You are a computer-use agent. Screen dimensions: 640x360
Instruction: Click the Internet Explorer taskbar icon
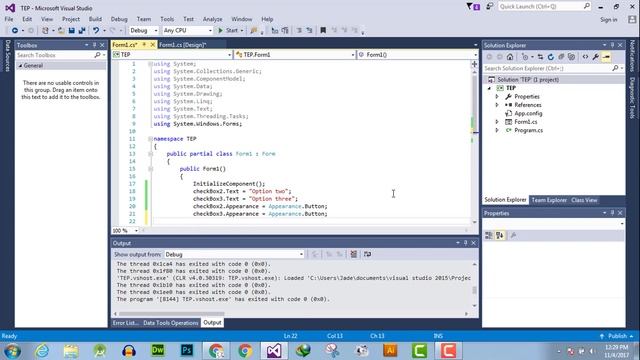pyautogui.click(x=42, y=350)
